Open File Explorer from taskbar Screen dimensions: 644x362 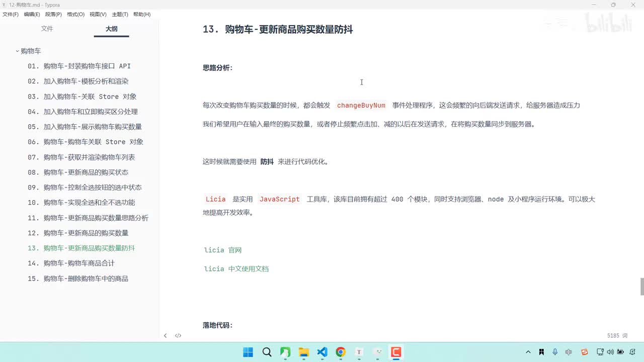pyautogui.click(x=304, y=352)
